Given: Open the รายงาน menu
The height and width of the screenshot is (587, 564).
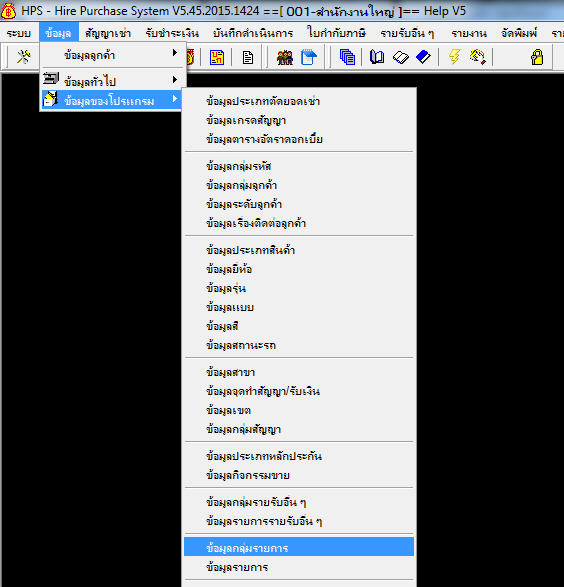Looking at the screenshot, I should click(469, 33).
